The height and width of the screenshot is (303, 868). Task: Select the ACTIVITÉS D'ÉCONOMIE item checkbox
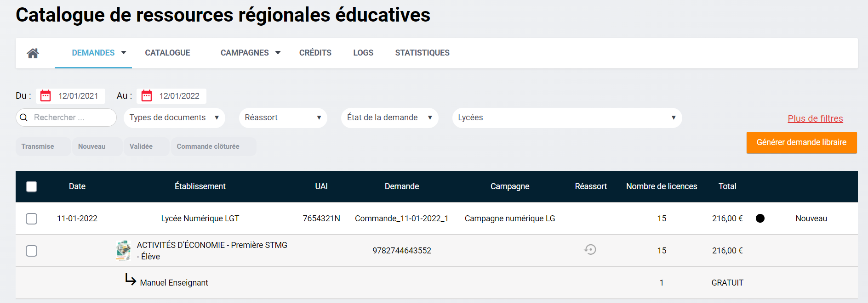[32, 251]
